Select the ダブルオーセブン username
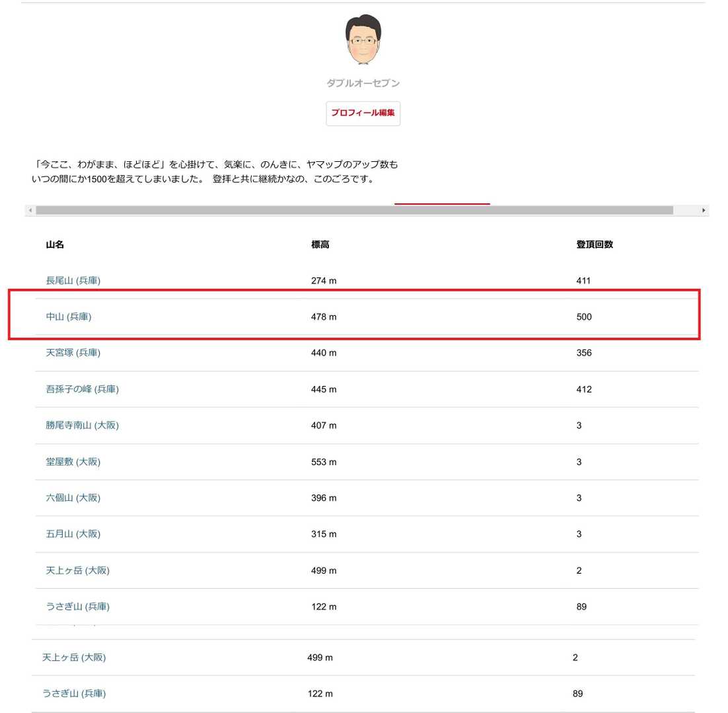The image size is (728, 713). [363, 83]
